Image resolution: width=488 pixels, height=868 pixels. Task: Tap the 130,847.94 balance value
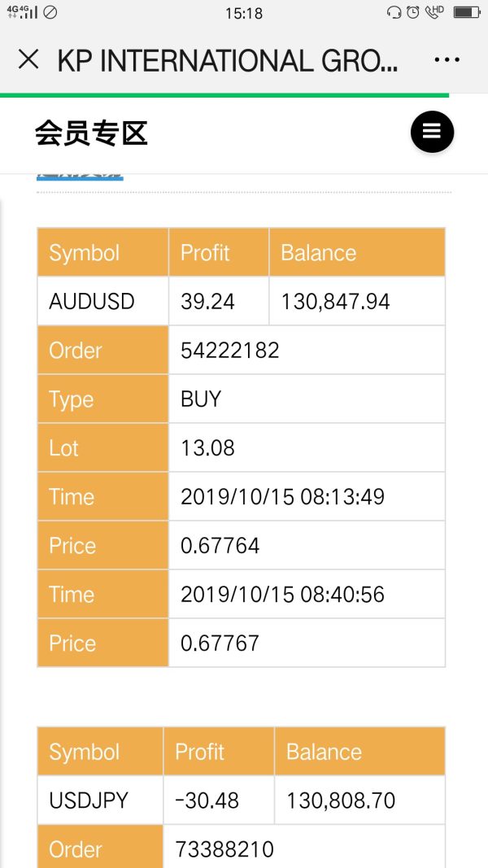(335, 302)
